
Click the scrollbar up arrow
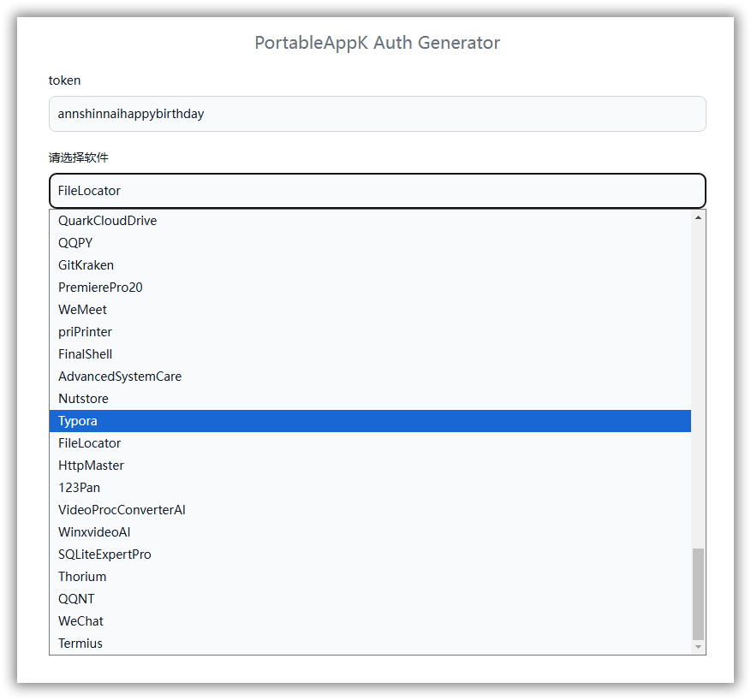tap(699, 217)
